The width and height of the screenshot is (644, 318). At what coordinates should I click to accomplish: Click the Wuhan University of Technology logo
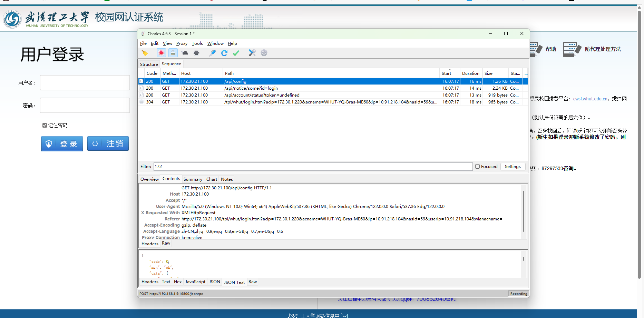12,19
